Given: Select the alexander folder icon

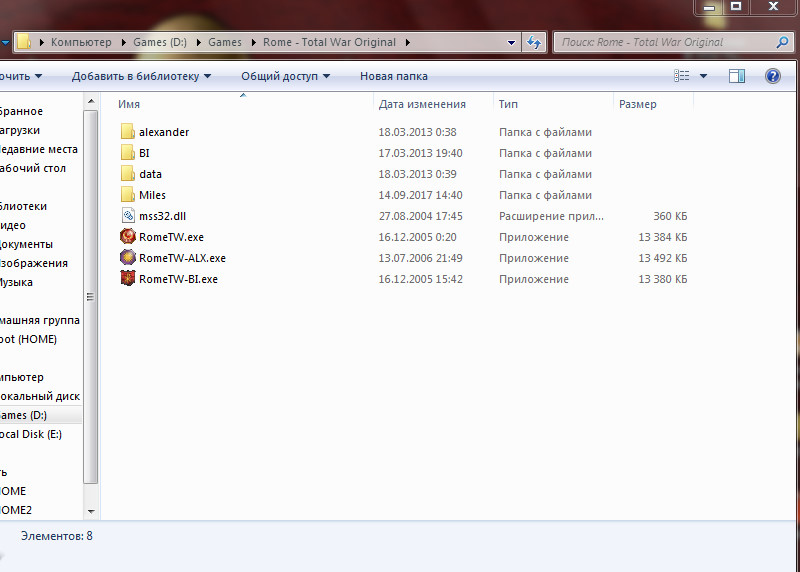Looking at the screenshot, I should pos(127,132).
